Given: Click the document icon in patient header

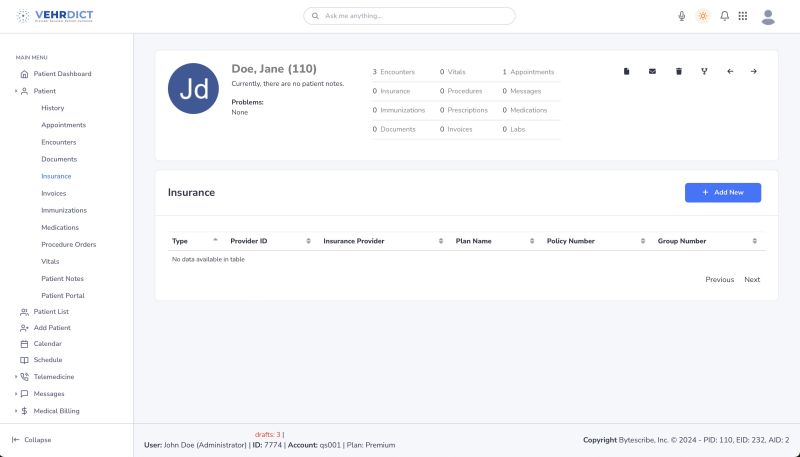Looking at the screenshot, I should (627, 71).
